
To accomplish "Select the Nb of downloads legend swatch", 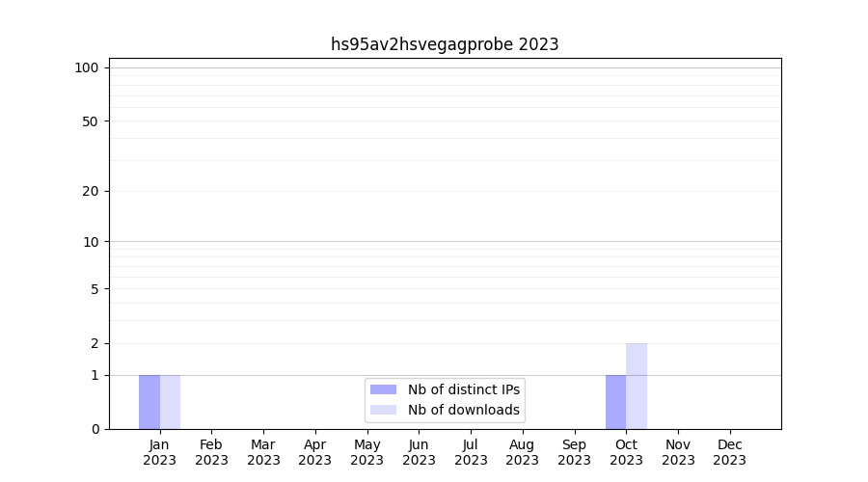I will coord(383,410).
